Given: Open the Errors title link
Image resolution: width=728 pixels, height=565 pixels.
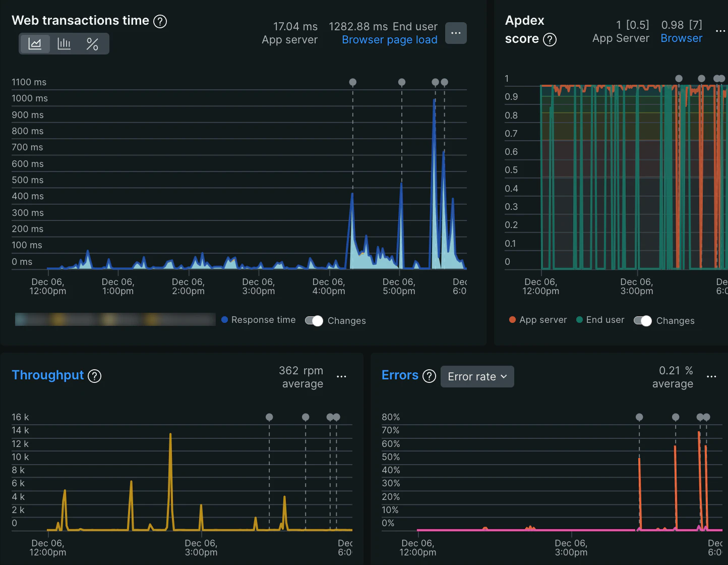Looking at the screenshot, I should click(400, 375).
